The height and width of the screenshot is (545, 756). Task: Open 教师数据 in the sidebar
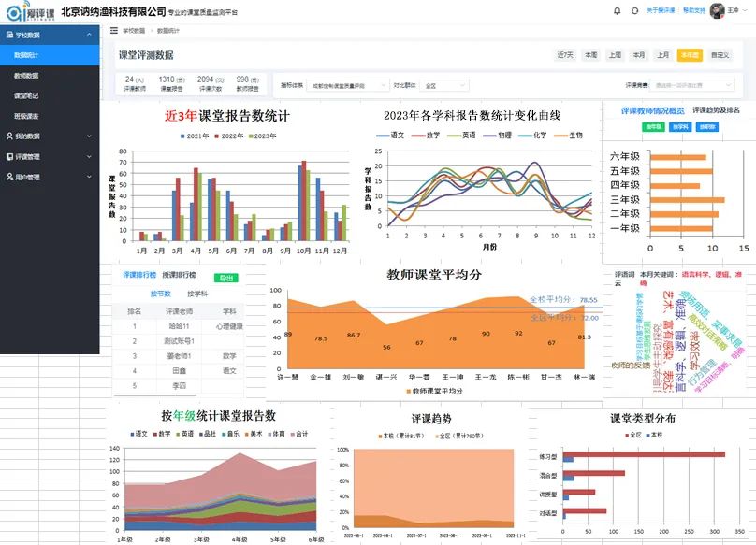(27, 76)
